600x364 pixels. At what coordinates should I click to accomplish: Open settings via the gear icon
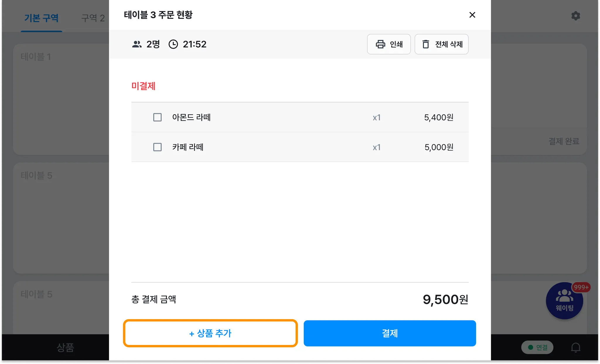point(575,16)
